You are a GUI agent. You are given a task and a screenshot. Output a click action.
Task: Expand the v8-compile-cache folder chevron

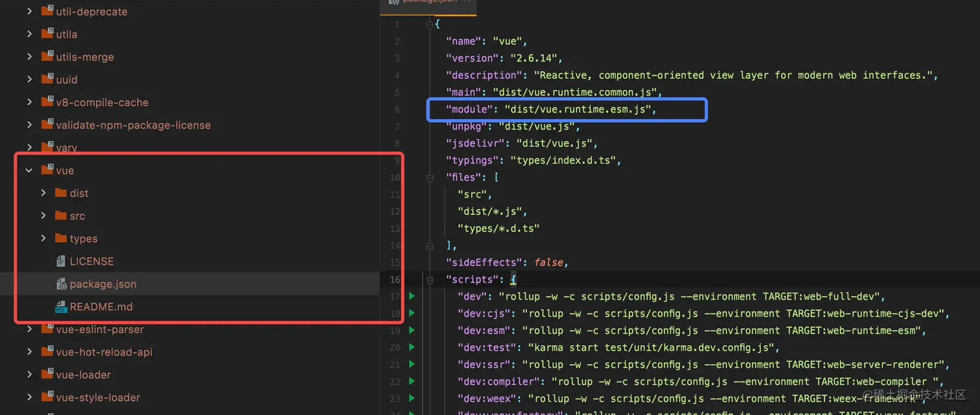coord(29,102)
